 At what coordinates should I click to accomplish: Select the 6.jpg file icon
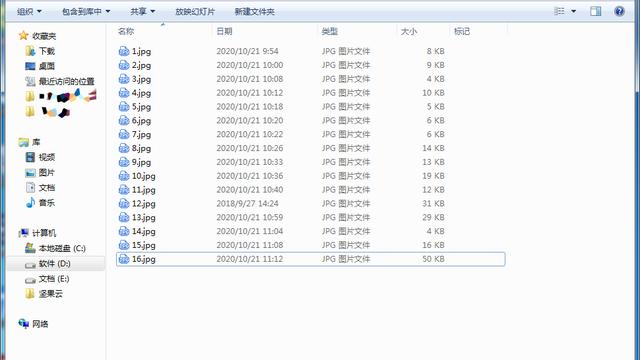pyautogui.click(x=124, y=120)
